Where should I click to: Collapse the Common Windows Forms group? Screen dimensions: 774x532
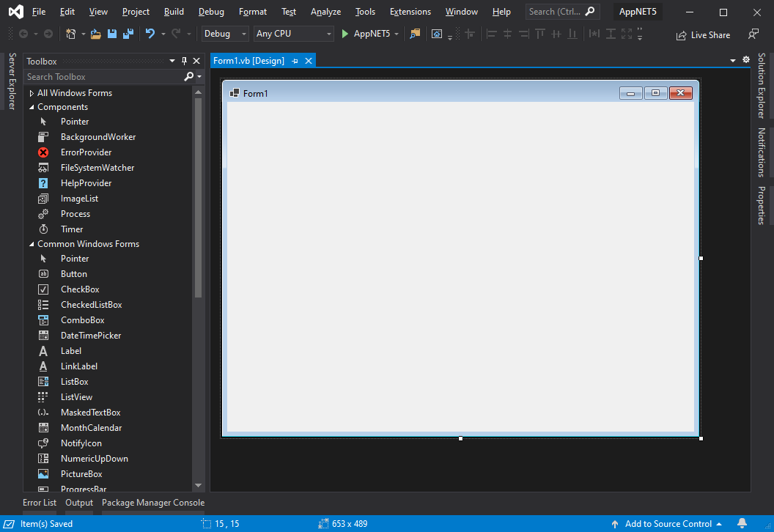(32, 244)
